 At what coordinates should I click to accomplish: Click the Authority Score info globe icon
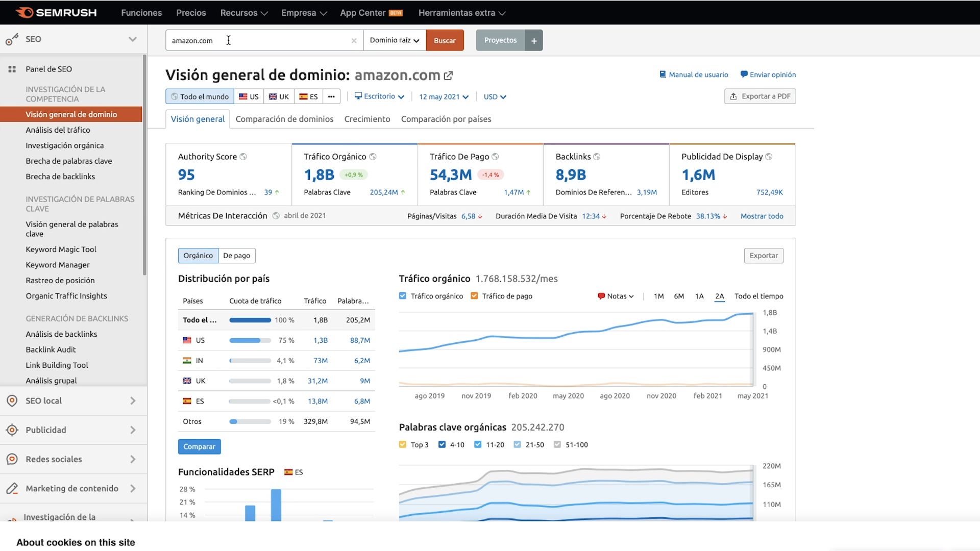(243, 157)
